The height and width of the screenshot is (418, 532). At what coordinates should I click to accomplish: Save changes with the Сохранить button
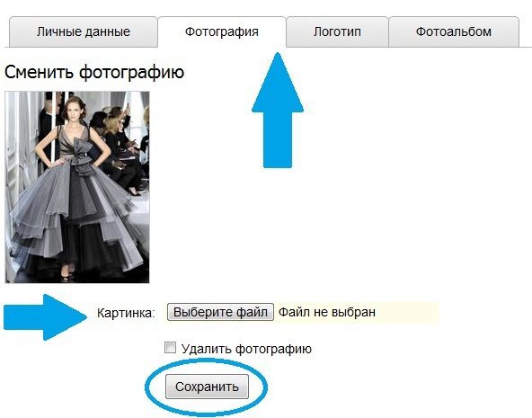tap(207, 387)
